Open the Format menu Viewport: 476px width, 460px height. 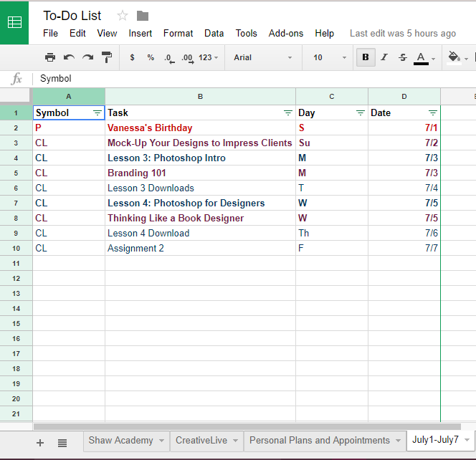[x=178, y=33]
